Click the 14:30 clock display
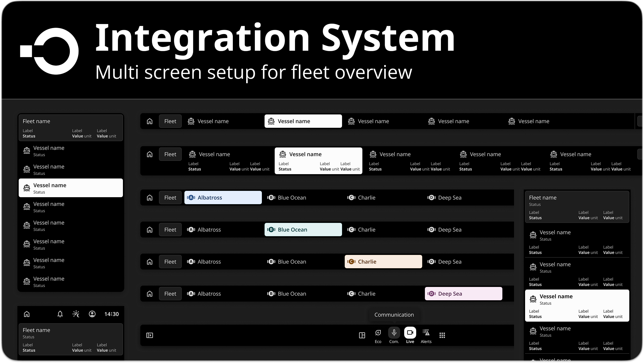The height and width of the screenshot is (363, 644). pyautogui.click(x=111, y=314)
